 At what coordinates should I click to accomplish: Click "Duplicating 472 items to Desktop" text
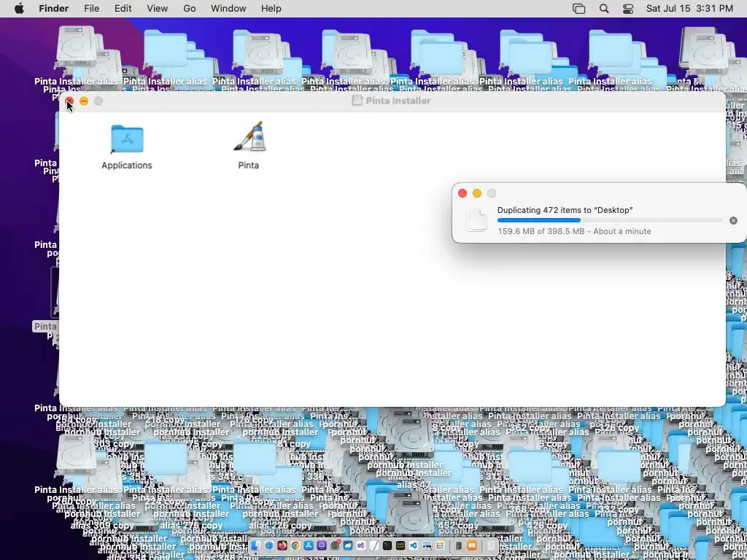point(565,210)
